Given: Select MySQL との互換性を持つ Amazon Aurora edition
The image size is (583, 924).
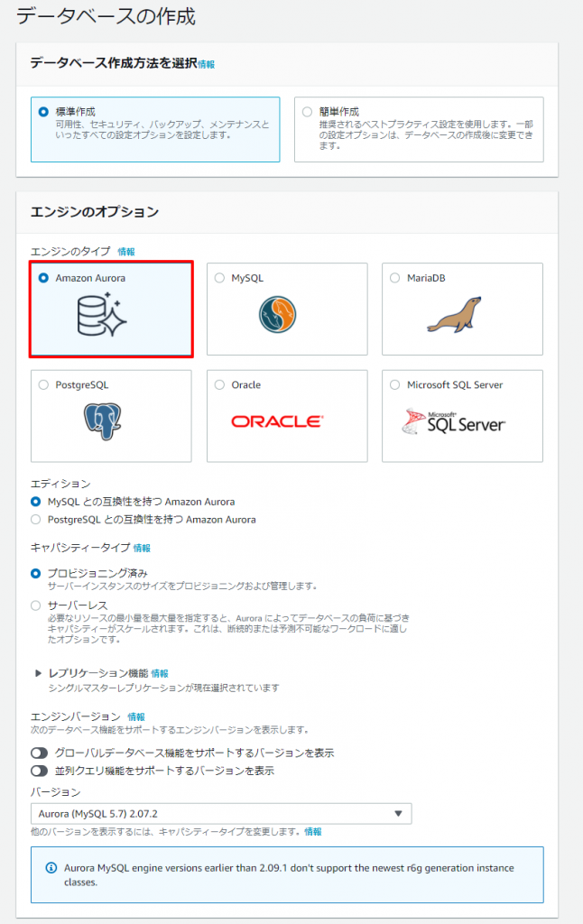Looking at the screenshot, I should [x=36, y=502].
